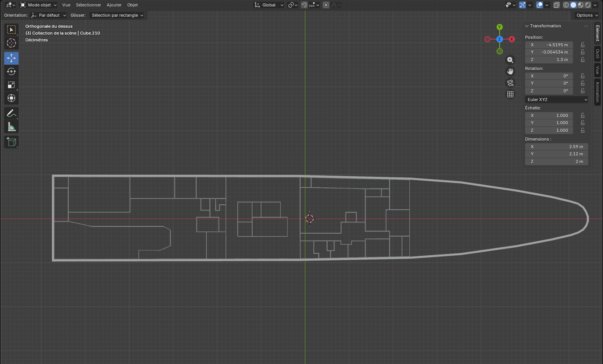Choose the Rotate tool

pos(11,71)
